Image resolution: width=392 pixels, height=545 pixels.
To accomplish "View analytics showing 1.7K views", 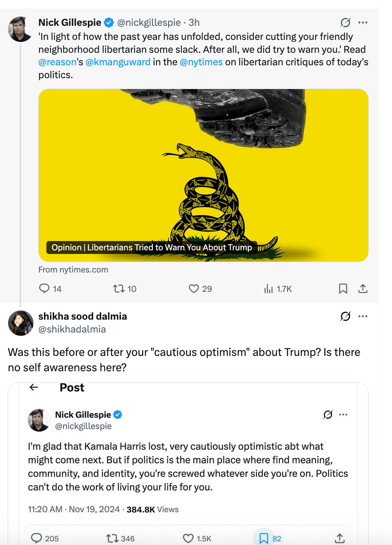I will tap(269, 289).
